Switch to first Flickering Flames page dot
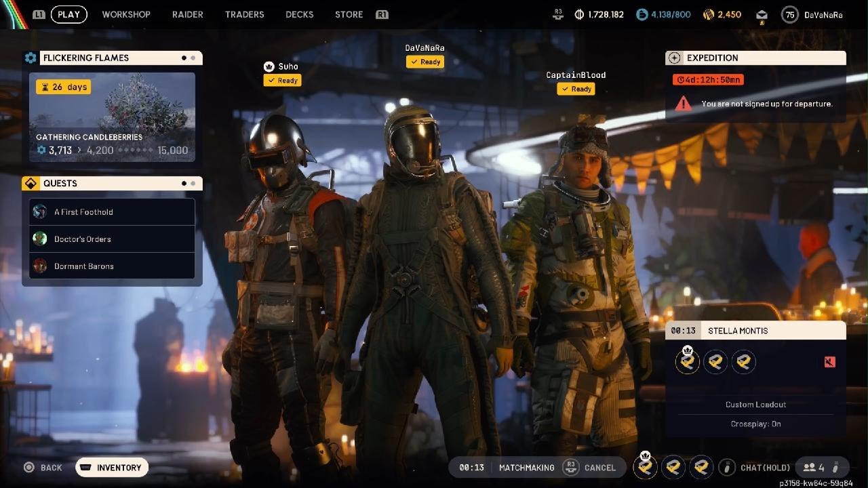This screenshot has width=868, height=488. 184,58
